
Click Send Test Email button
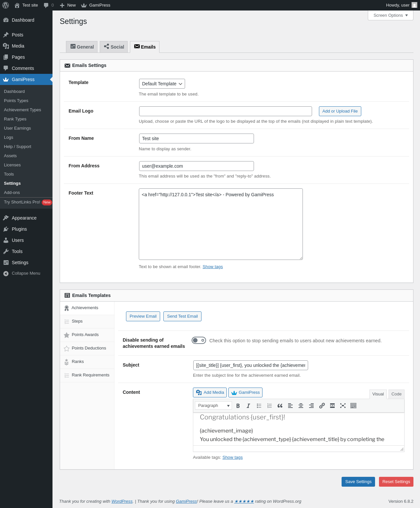[182, 316]
